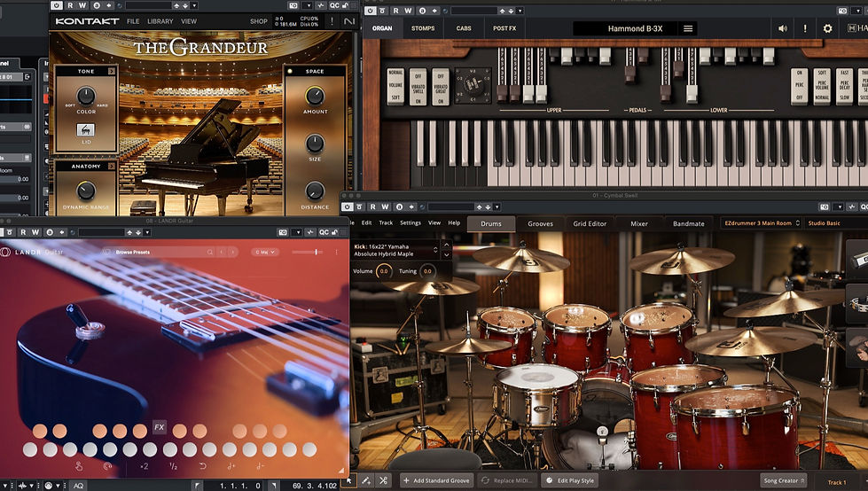The image size is (868, 491).
Task: Click the x2 double-speed icon in LANDR Guitar
Action: (144, 466)
